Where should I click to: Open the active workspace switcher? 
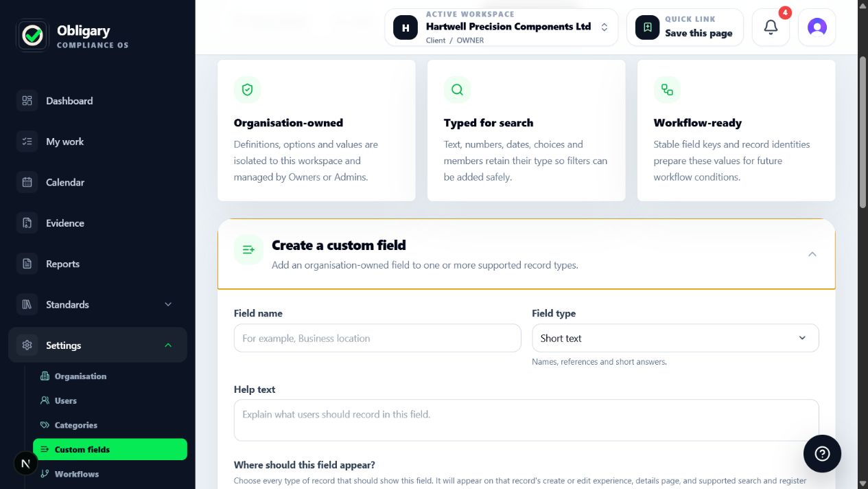pyautogui.click(x=501, y=27)
